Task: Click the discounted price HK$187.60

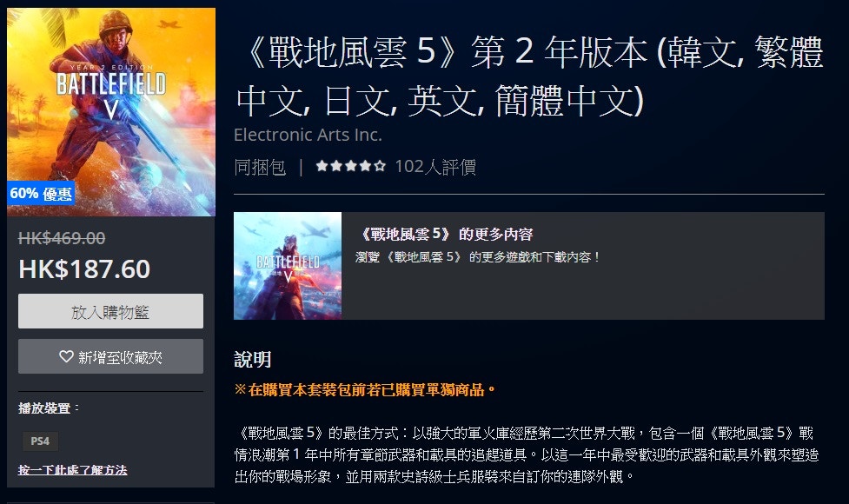Action: click(84, 269)
